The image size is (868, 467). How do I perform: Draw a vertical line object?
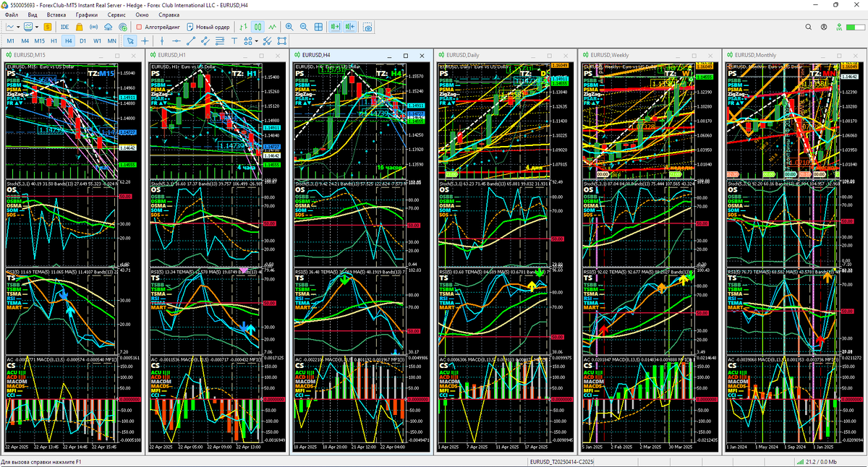[162, 41]
